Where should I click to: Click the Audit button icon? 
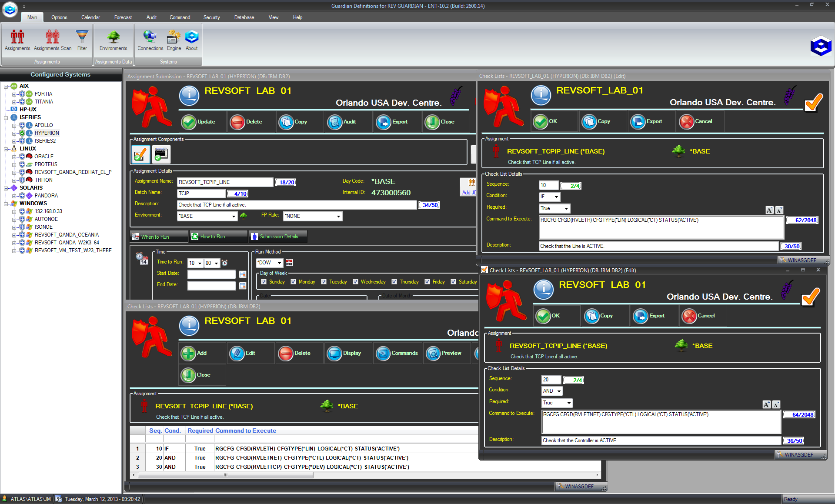335,122
